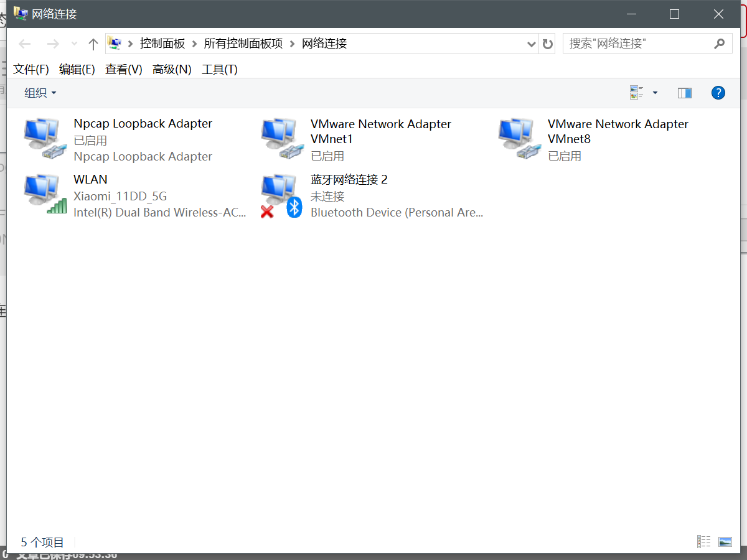The image size is (747, 560).
Task: Switch to details view using the status bar toggle
Action: [703, 541]
